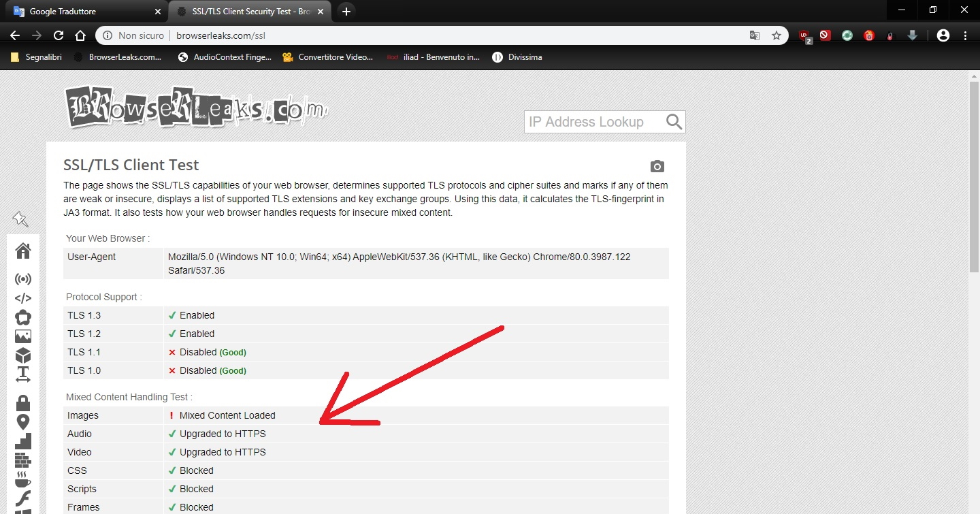Close the Google Traduttore tab
This screenshot has height=514, width=980.
158,12
